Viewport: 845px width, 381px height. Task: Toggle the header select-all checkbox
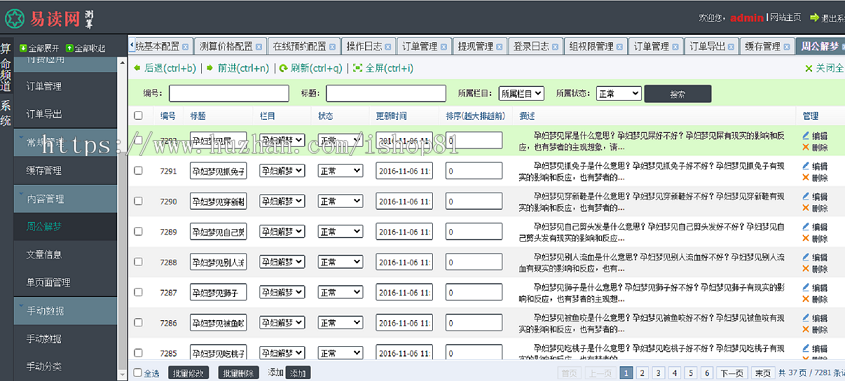[138, 115]
